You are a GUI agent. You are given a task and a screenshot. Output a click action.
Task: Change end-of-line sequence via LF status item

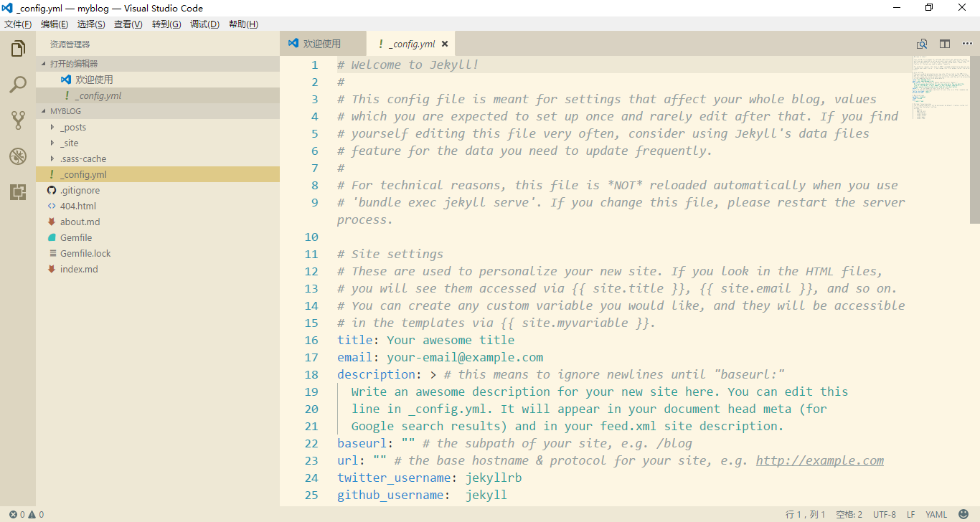[x=910, y=514]
